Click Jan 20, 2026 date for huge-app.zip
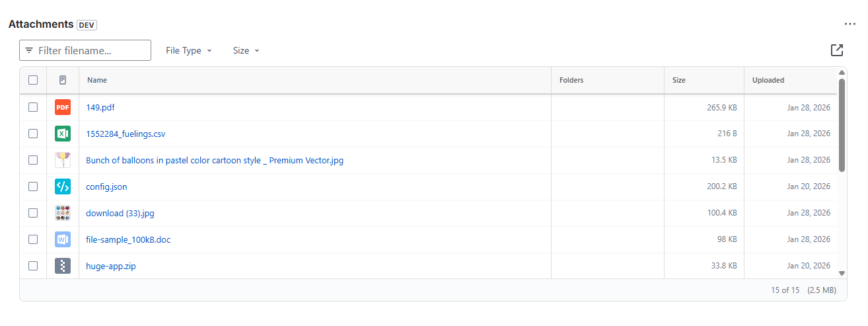Viewport: 868px width, 326px height. coord(809,266)
